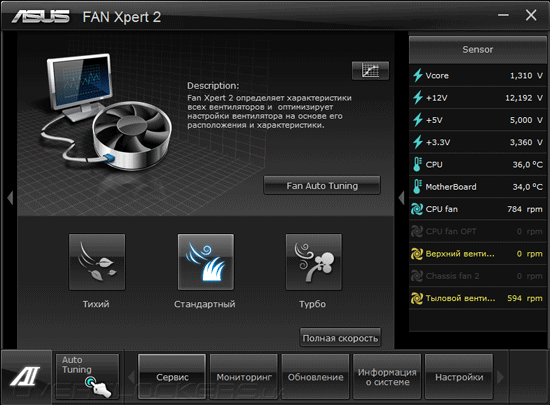Click the ASUS logo in title bar
Image resolution: width=550 pixels, height=405 pixels.
coord(40,16)
